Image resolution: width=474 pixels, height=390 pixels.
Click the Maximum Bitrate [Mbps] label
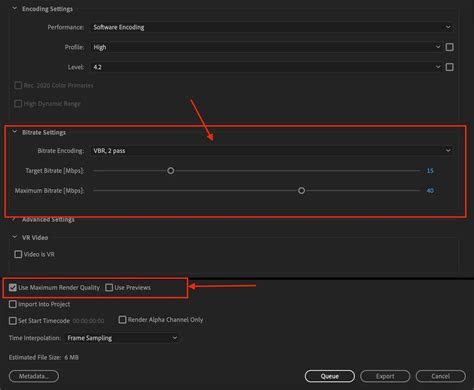click(x=49, y=191)
